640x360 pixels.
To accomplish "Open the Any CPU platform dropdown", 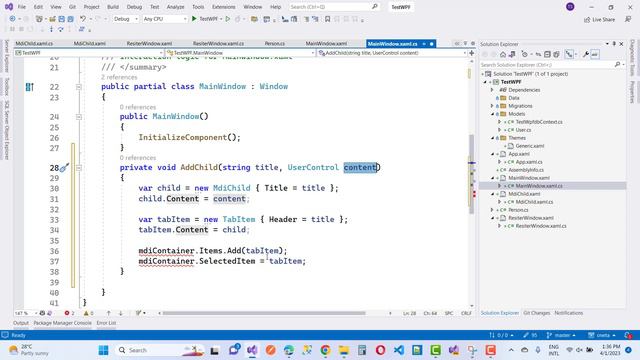I will click(164, 19).
